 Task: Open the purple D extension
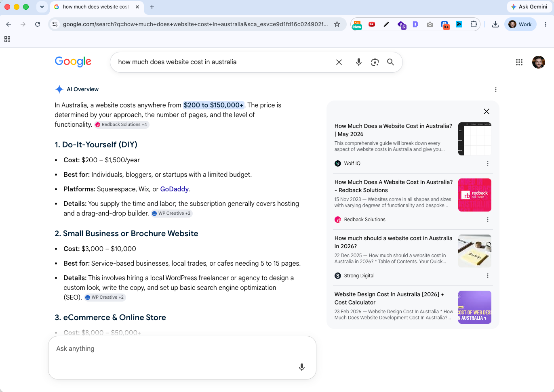click(x=415, y=24)
